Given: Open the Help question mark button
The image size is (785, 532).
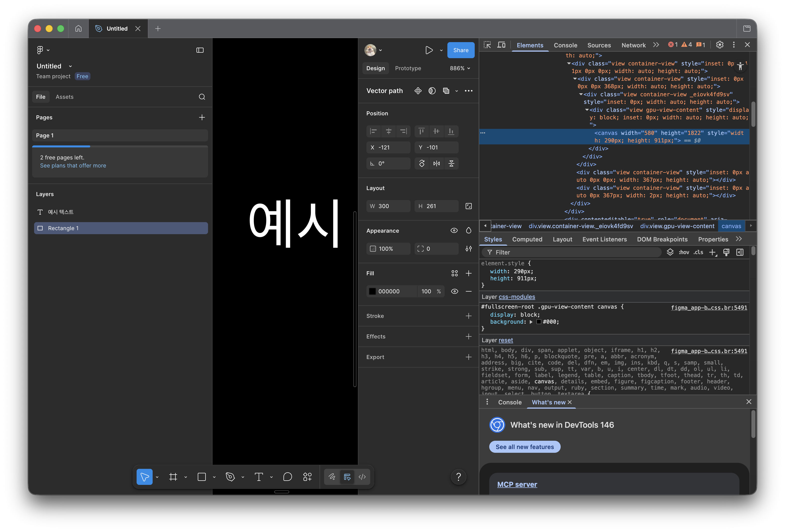Looking at the screenshot, I should 458,477.
